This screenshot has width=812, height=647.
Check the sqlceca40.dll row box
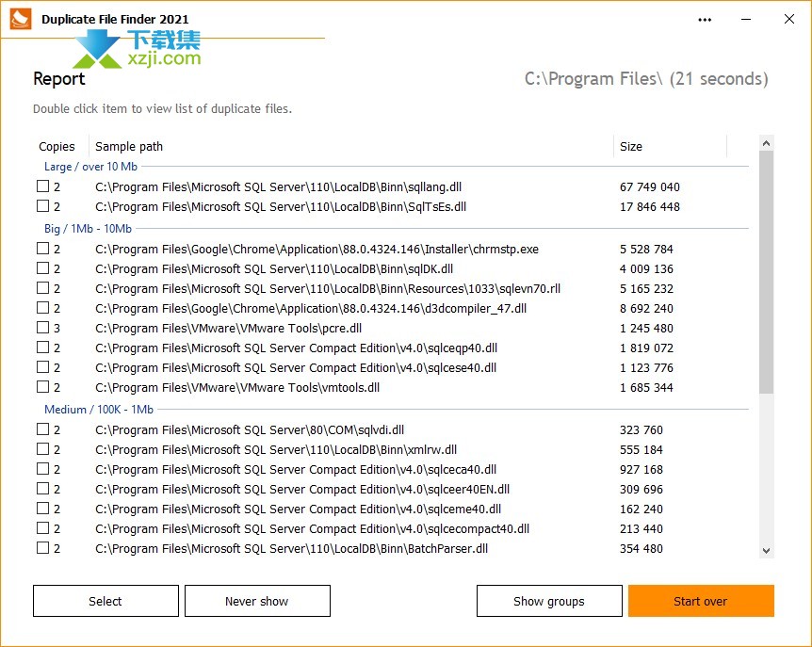[x=43, y=468]
